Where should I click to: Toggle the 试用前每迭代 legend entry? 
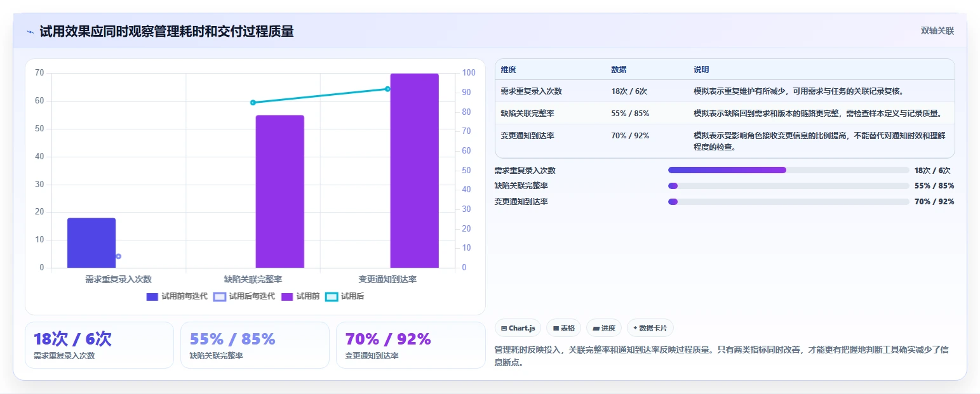[x=177, y=296]
